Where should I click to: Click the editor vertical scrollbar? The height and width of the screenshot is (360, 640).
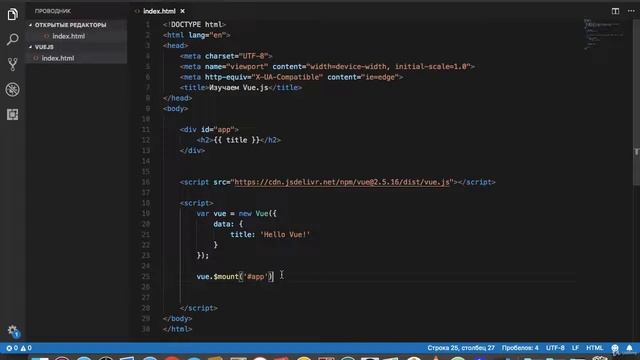pos(636,102)
